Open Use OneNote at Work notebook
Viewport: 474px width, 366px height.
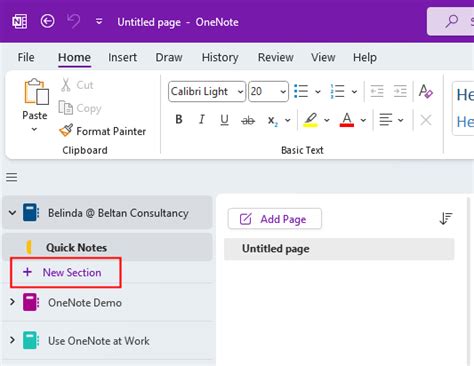click(99, 341)
